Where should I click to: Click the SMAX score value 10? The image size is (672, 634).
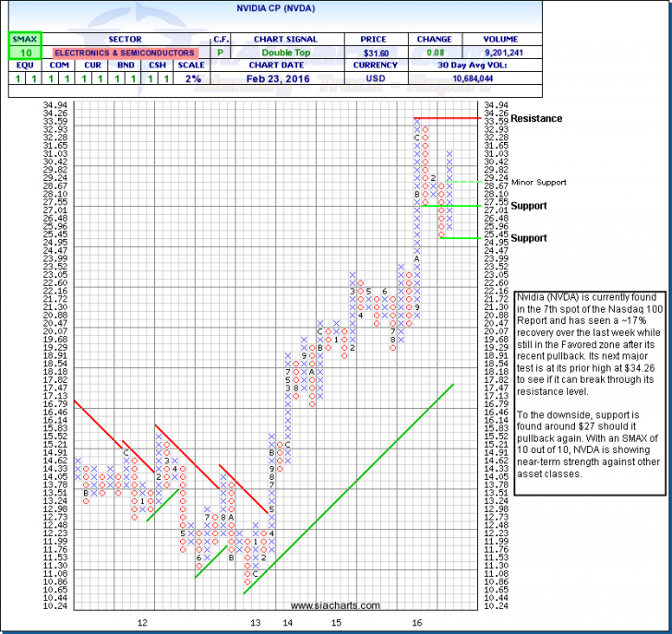(x=20, y=54)
